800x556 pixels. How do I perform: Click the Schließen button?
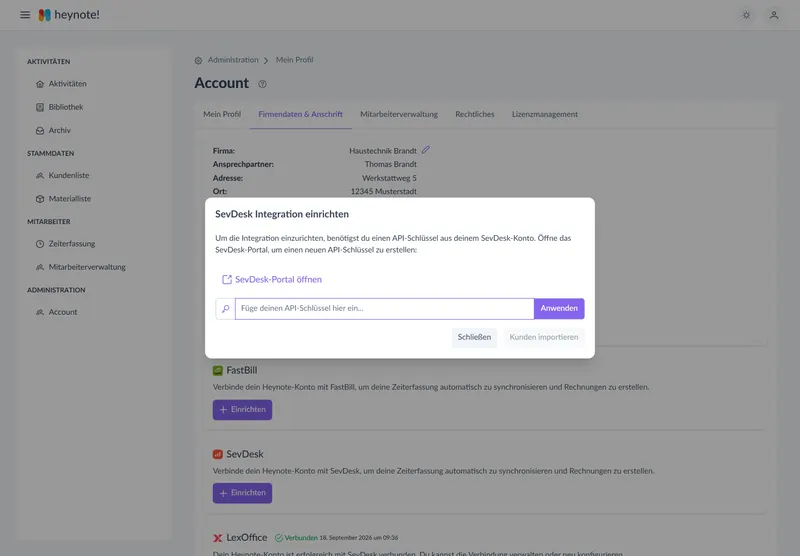(x=474, y=337)
